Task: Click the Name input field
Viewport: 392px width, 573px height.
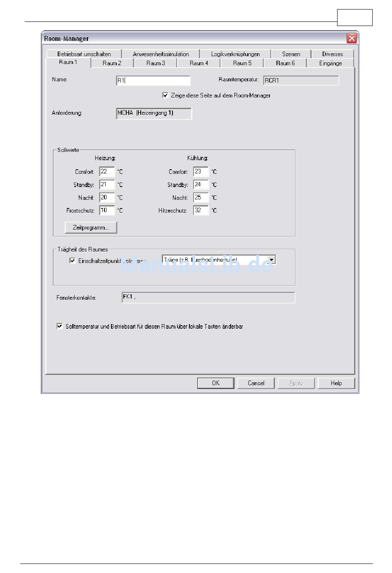Action: [153, 81]
